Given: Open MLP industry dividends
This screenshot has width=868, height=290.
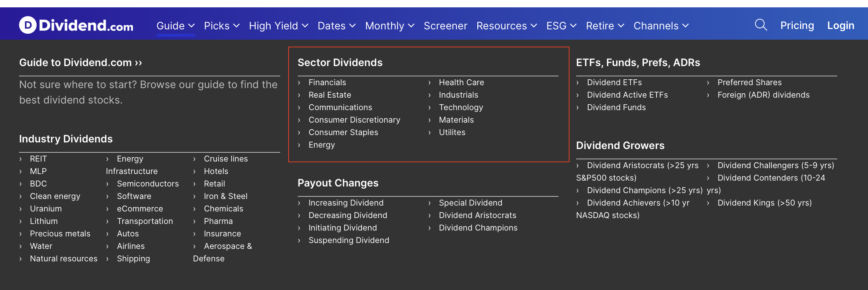Looking at the screenshot, I should point(38,171).
